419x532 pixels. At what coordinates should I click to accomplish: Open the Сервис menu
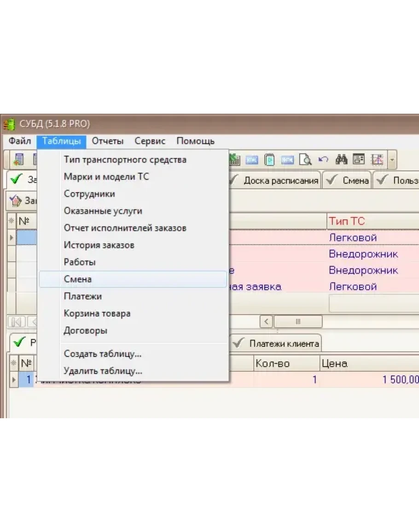point(150,141)
